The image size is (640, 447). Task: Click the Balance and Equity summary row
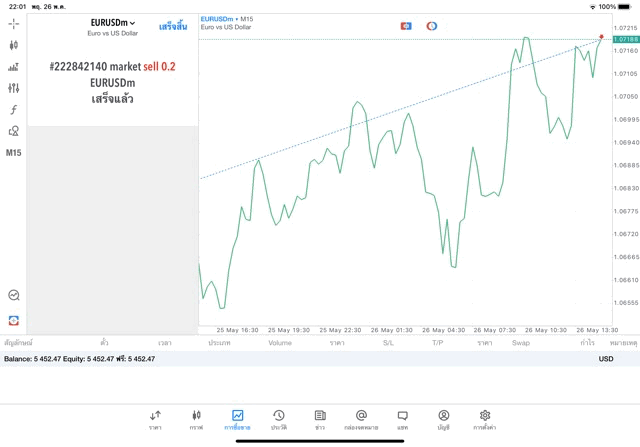coord(80,358)
